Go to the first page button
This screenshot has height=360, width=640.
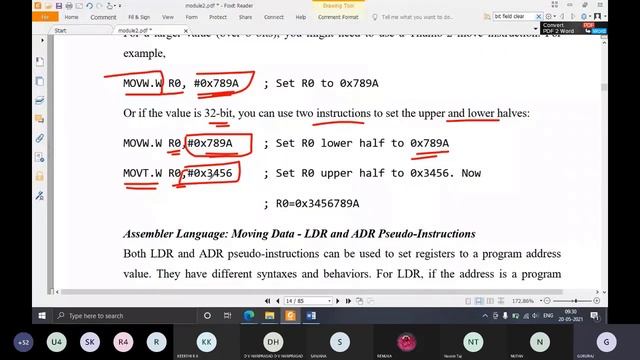click(x=267, y=301)
